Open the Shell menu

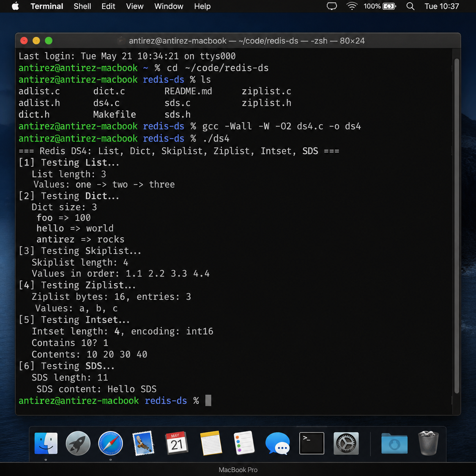(x=82, y=6)
